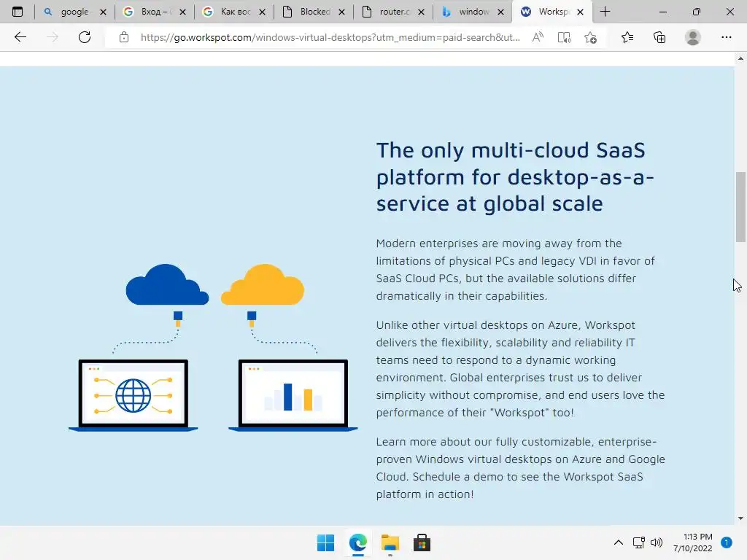Viewport: 747px width, 560px height.
Task: Open Collections icon
Action: click(x=659, y=37)
